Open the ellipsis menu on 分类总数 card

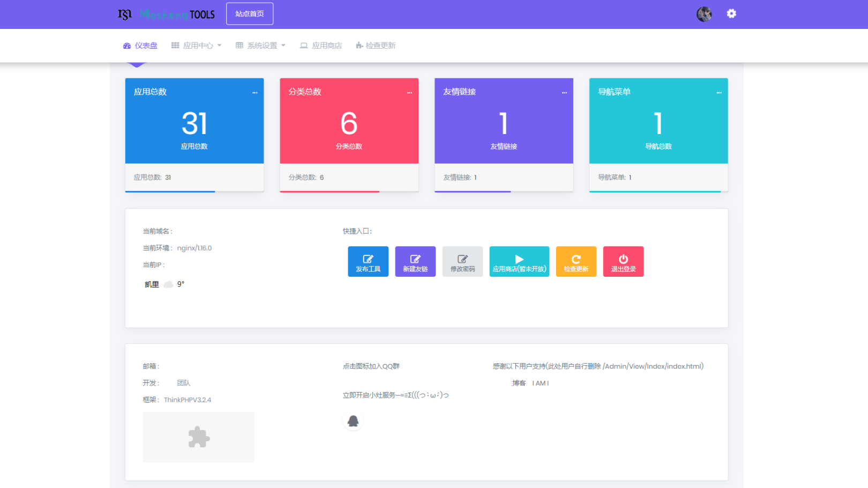point(409,93)
